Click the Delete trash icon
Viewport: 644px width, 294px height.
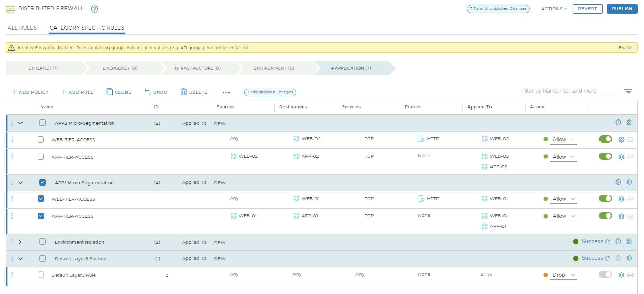point(183,92)
